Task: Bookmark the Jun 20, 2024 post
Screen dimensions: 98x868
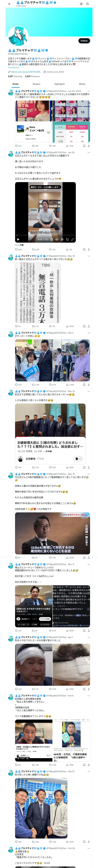Action: coord(84,146)
